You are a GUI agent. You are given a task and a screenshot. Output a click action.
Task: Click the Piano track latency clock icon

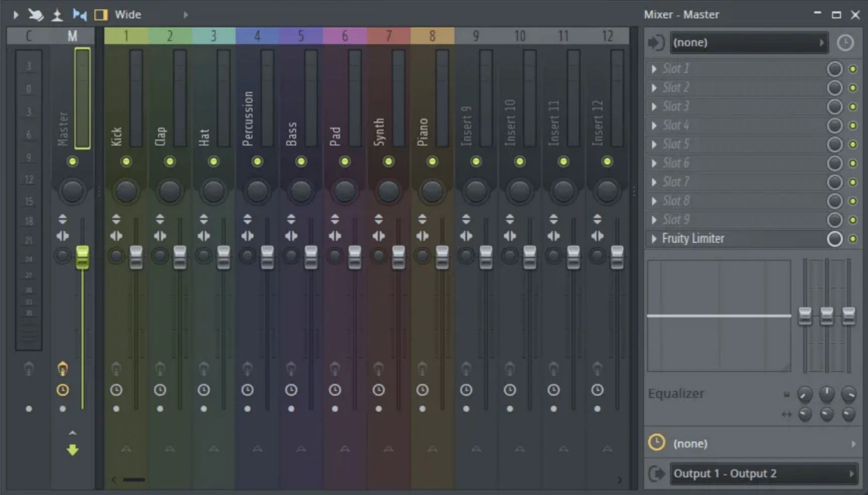422,390
